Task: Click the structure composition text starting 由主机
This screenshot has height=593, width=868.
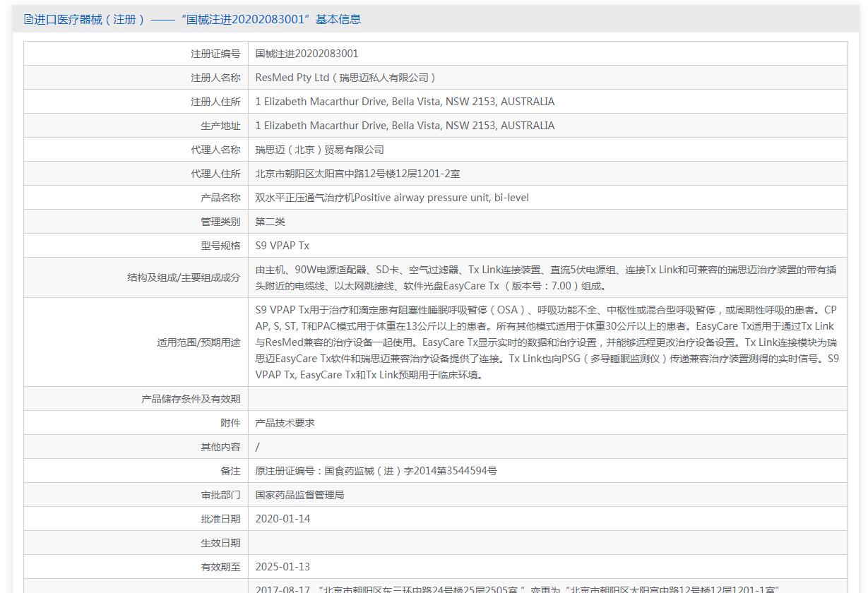Action: [x=546, y=277]
